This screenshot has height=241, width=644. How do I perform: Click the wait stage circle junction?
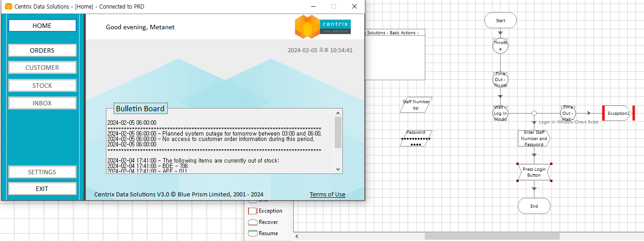(534, 114)
